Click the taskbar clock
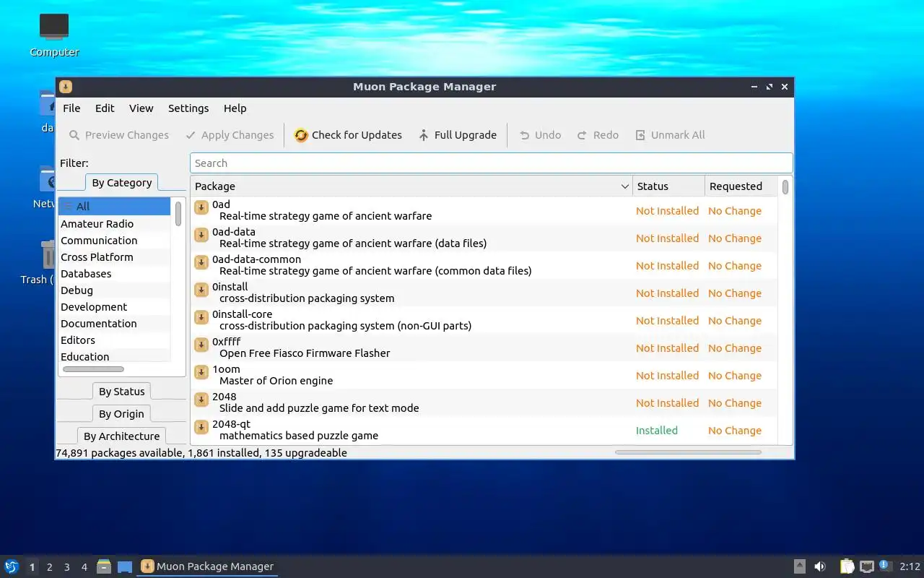 pos(910,566)
